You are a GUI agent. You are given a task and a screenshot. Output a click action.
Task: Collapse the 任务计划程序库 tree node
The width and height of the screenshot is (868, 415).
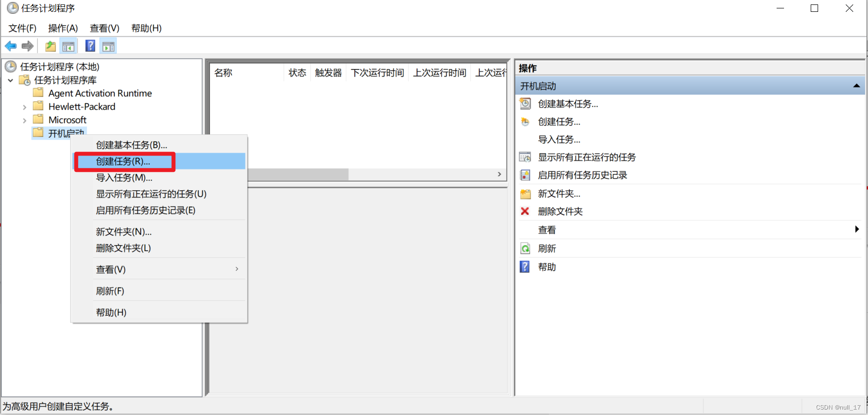pos(10,80)
